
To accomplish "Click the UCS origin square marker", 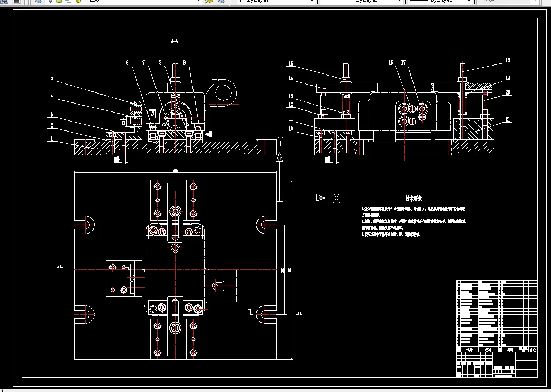I will (280, 198).
